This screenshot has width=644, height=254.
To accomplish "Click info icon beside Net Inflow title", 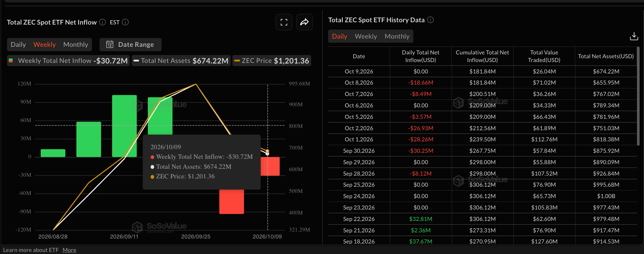I will click(x=102, y=22).
